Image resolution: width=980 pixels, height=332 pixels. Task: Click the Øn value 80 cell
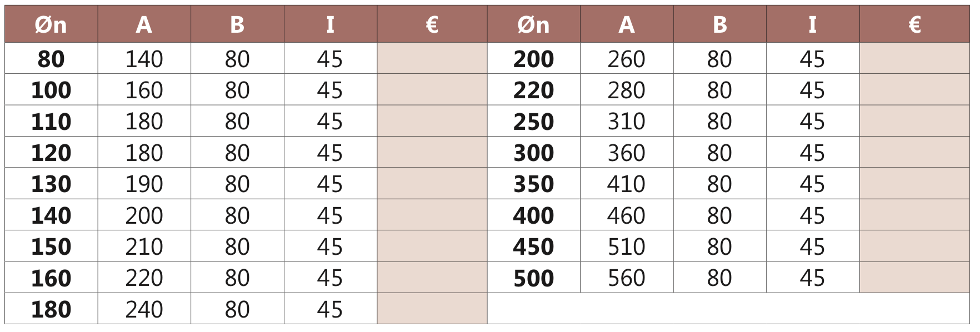click(x=51, y=58)
